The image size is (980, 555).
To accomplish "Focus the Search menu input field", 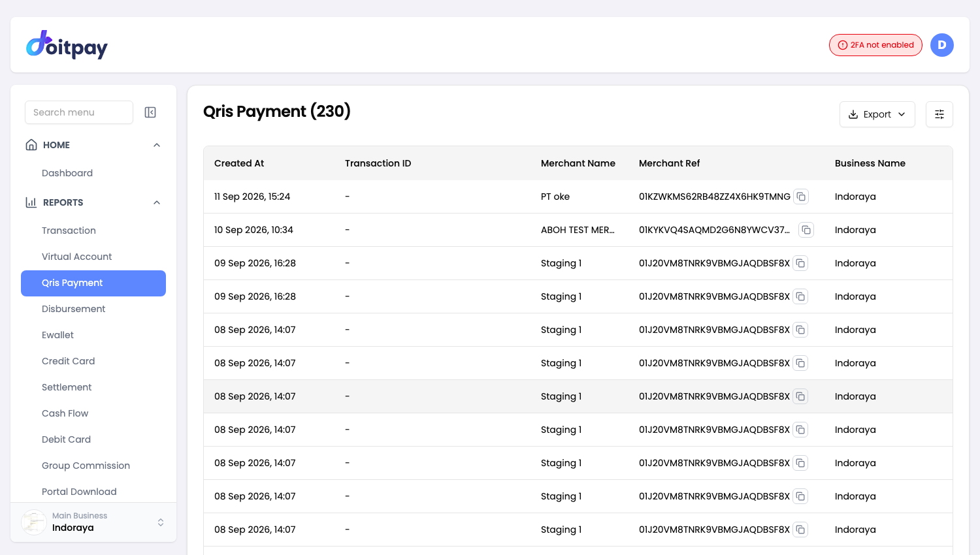I will [79, 112].
